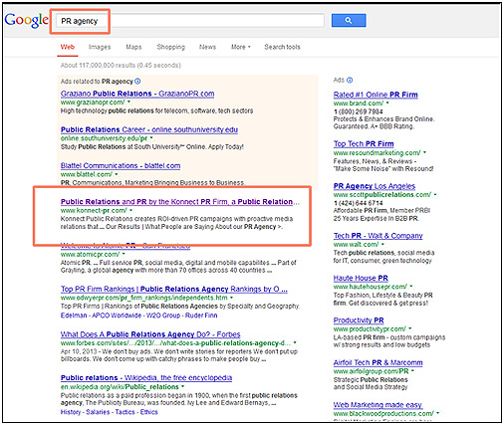Expand arrow beside www.resoundmarketing.com

(424, 152)
